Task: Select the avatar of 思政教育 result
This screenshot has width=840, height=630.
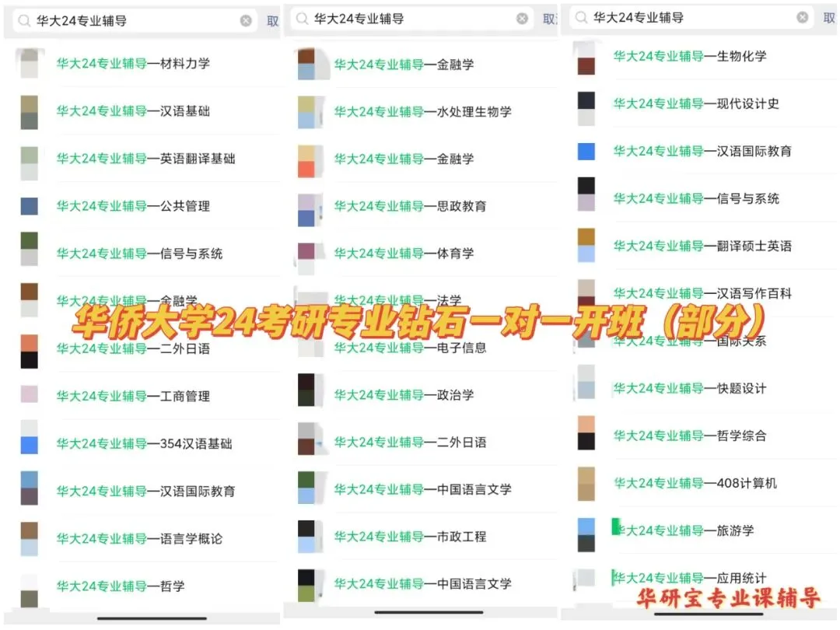Action: point(306,210)
